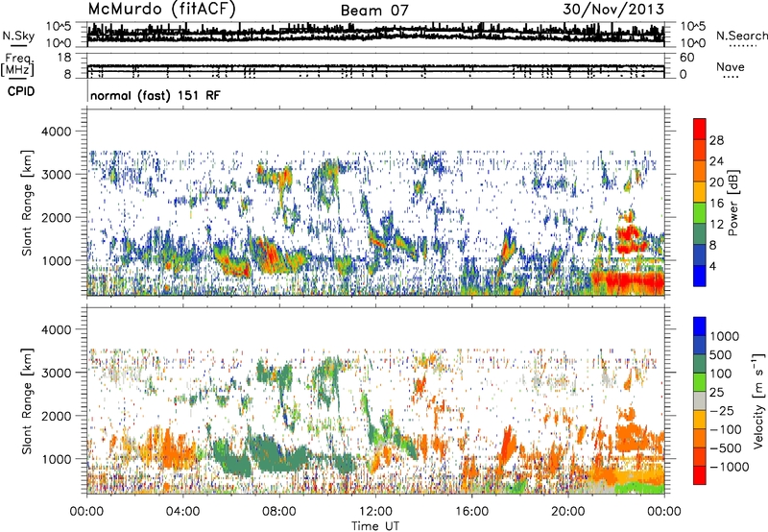
Task: Pick power colorbar segment between 20 and 24
Action: pos(700,171)
